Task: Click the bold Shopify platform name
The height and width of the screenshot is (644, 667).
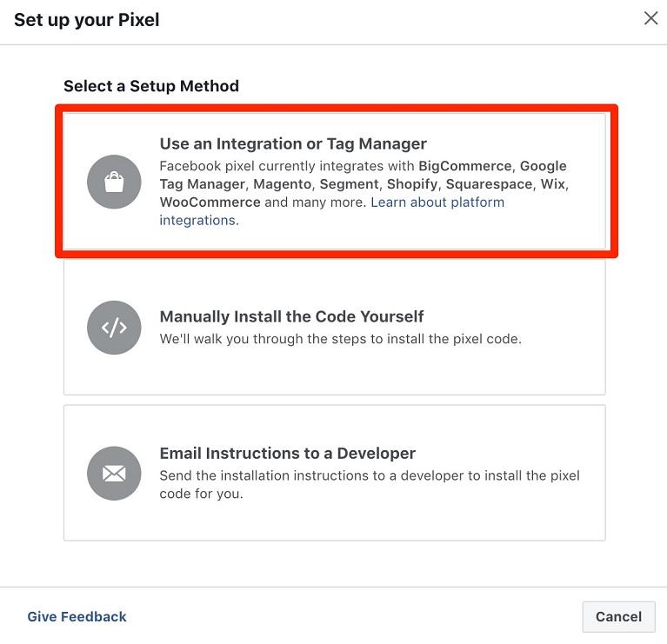Action: tap(412, 184)
